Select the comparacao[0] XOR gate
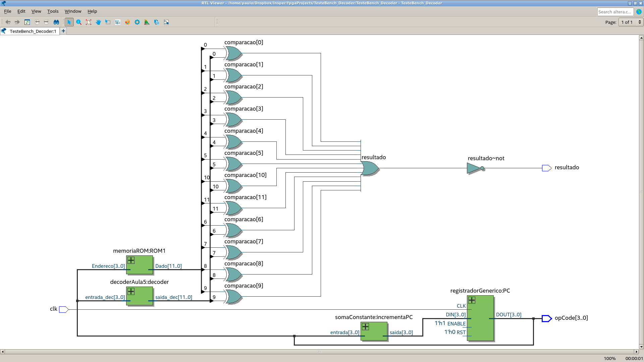The width and height of the screenshot is (644, 362). pos(234,53)
